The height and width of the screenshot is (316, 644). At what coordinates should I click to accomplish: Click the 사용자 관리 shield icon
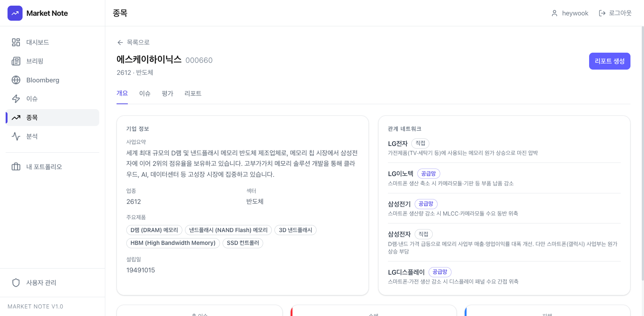coord(16,283)
